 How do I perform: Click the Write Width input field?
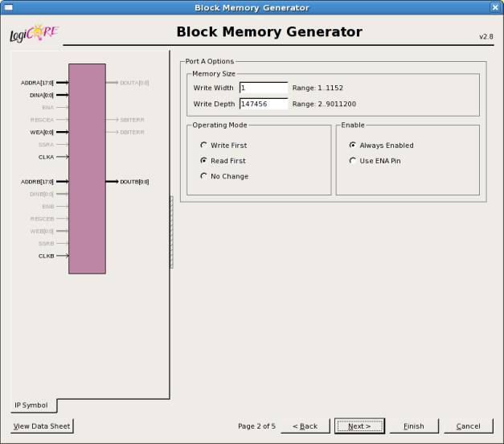[263, 88]
